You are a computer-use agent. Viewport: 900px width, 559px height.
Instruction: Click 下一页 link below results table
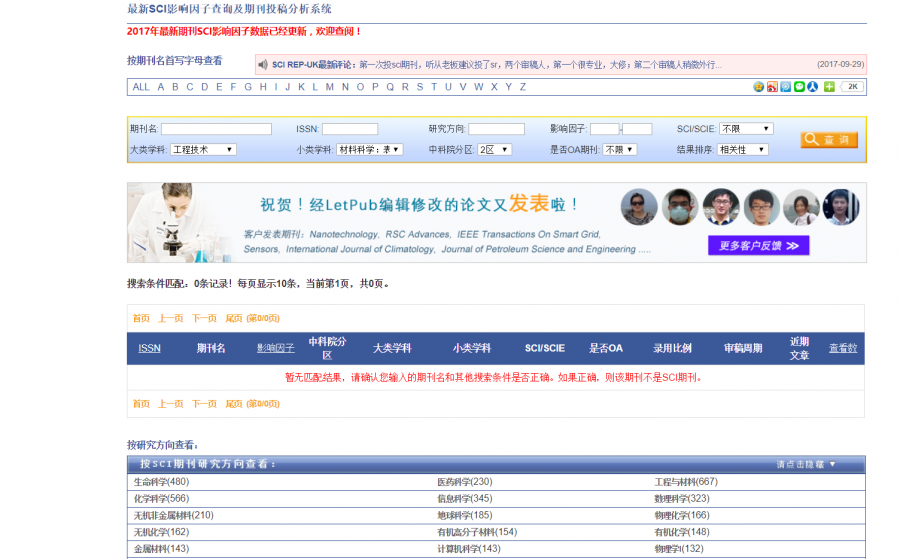(x=204, y=404)
